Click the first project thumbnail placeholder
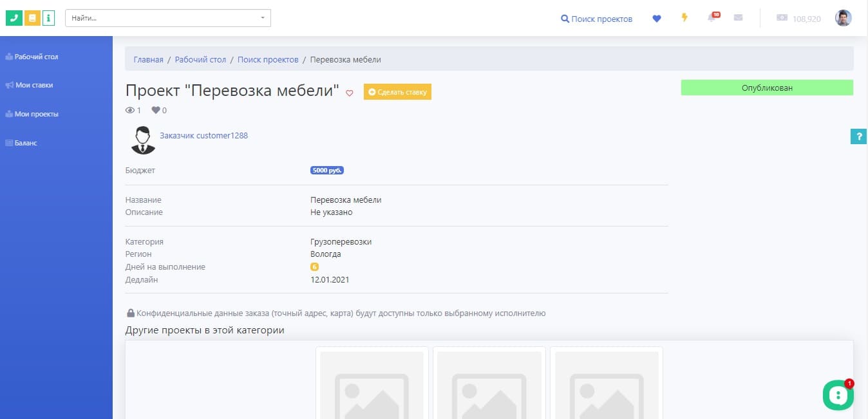The width and height of the screenshot is (868, 419). pyautogui.click(x=372, y=385)
